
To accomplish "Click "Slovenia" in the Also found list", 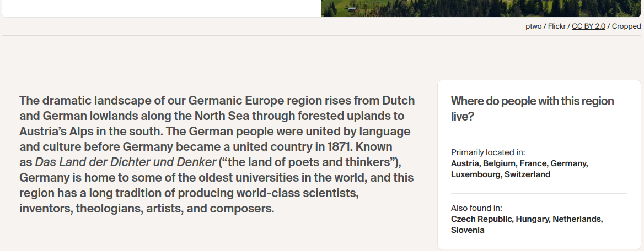I will (468, 230).
